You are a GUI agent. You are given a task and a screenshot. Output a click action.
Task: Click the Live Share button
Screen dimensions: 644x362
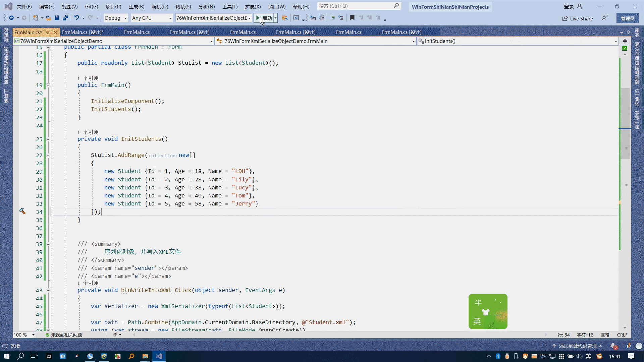pyautogui.click(x=578, y=18)
